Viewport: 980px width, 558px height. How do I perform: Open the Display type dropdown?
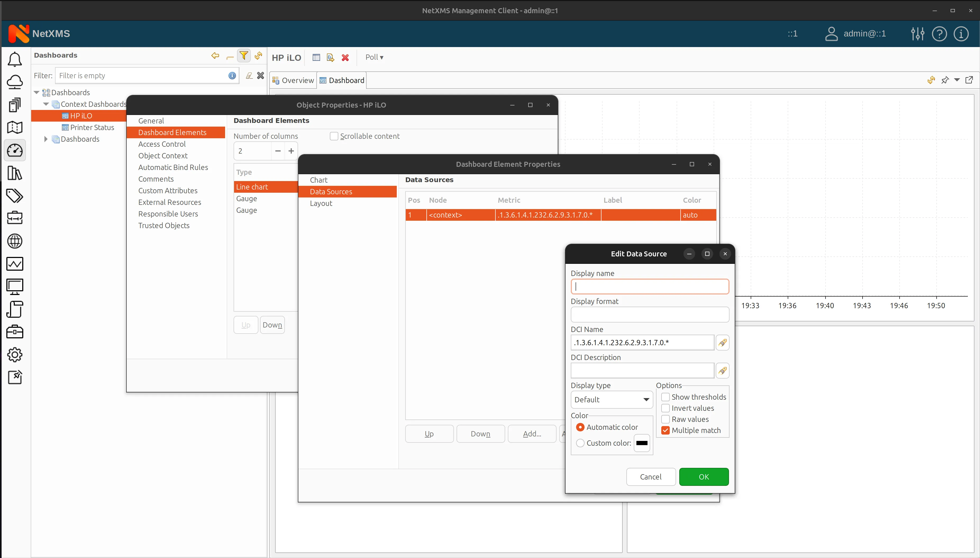click(612, 400)
